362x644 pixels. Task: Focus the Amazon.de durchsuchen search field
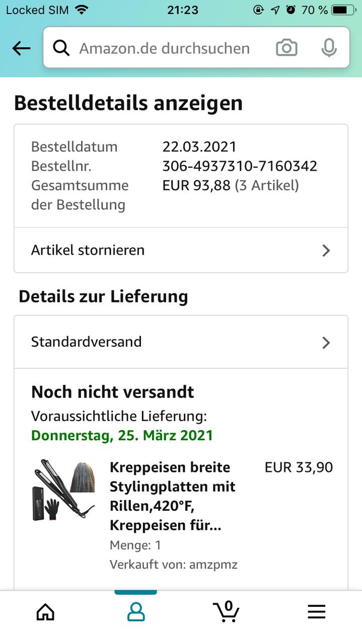164,48
